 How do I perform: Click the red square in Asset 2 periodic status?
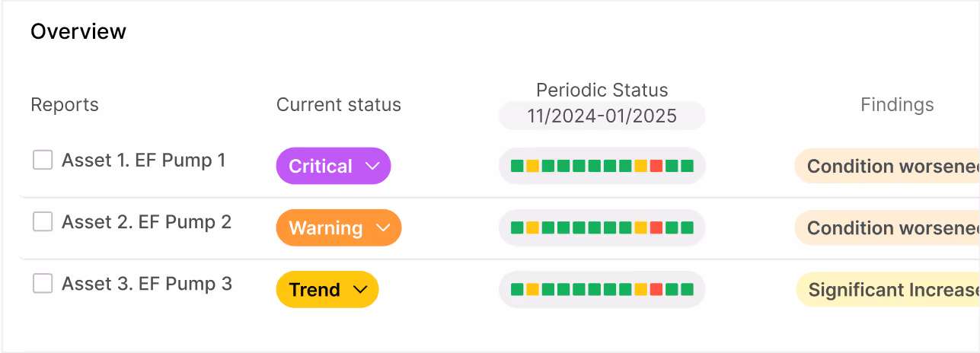coord(656,227)
